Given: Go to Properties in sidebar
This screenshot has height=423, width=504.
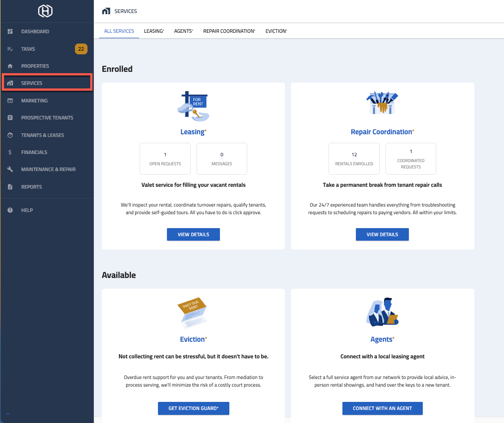Looking at the screenshot, I should point(47,66).
